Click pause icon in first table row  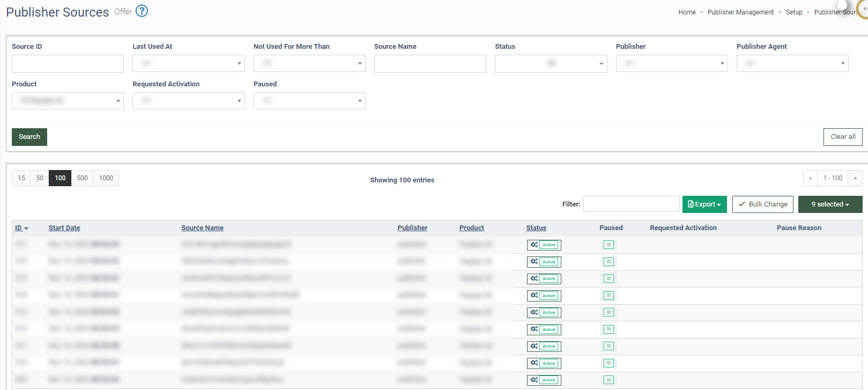(x=609, y=245)
